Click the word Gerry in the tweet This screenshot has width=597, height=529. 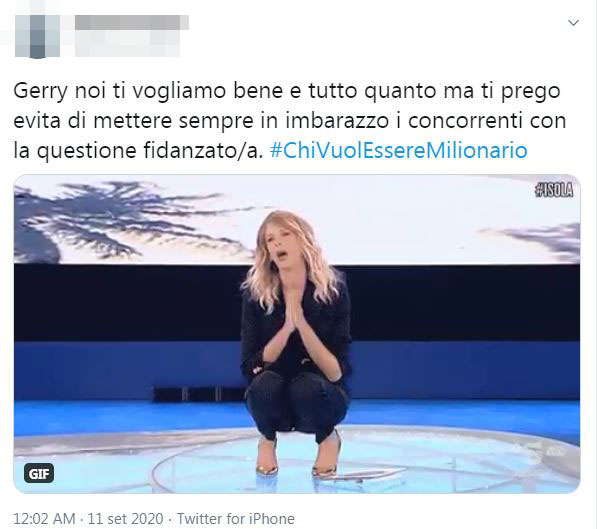[40, 92]
